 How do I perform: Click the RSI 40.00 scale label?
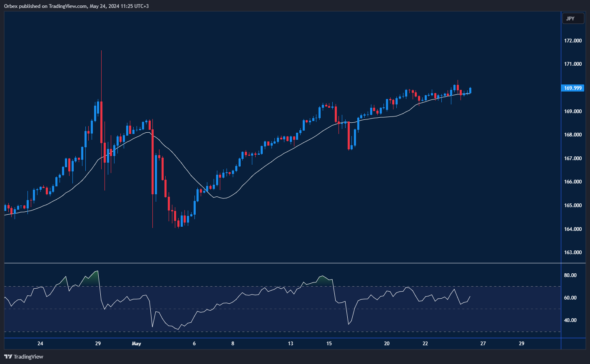pyautogui.click(x=570, y=320)
